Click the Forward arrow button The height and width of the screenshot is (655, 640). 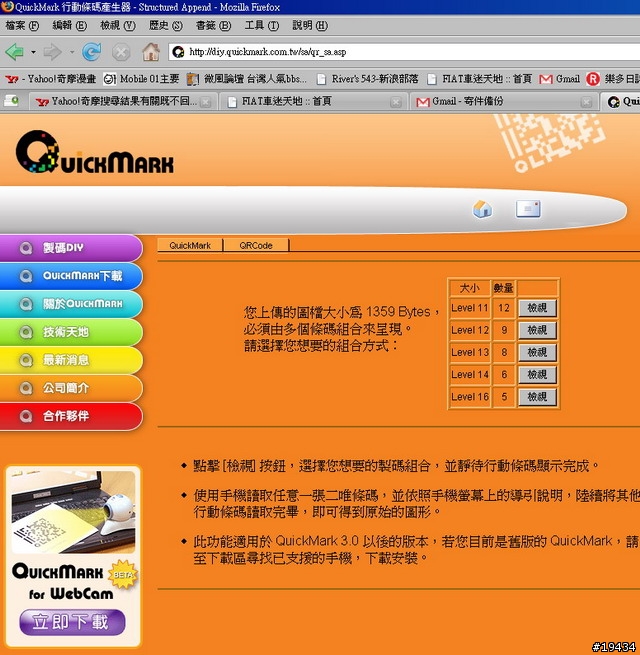(52, 52)
